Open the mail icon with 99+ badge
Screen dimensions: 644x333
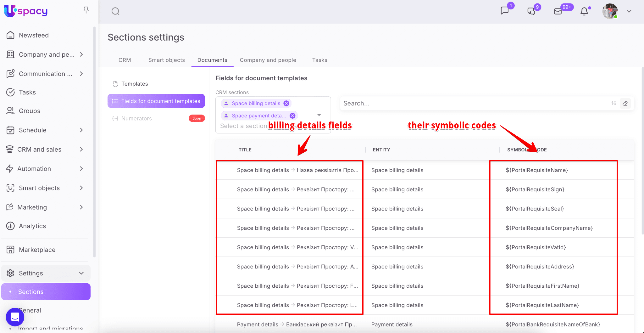pos(558,12)
